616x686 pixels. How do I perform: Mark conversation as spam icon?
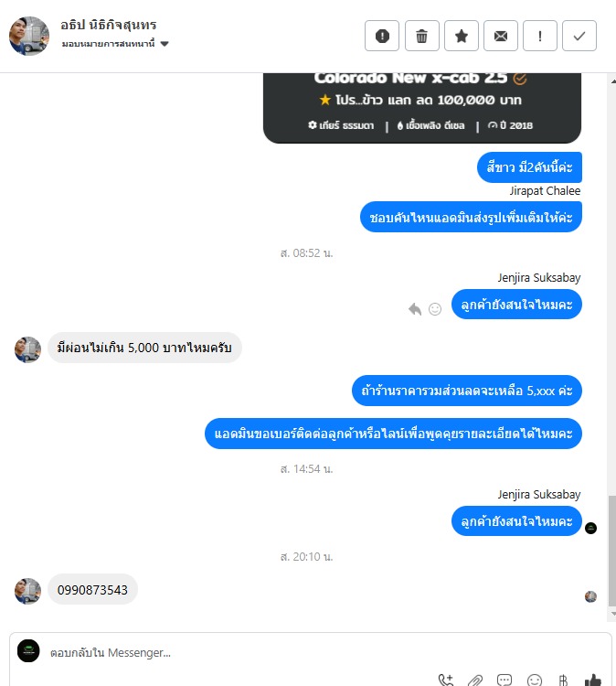pos(382,36)
